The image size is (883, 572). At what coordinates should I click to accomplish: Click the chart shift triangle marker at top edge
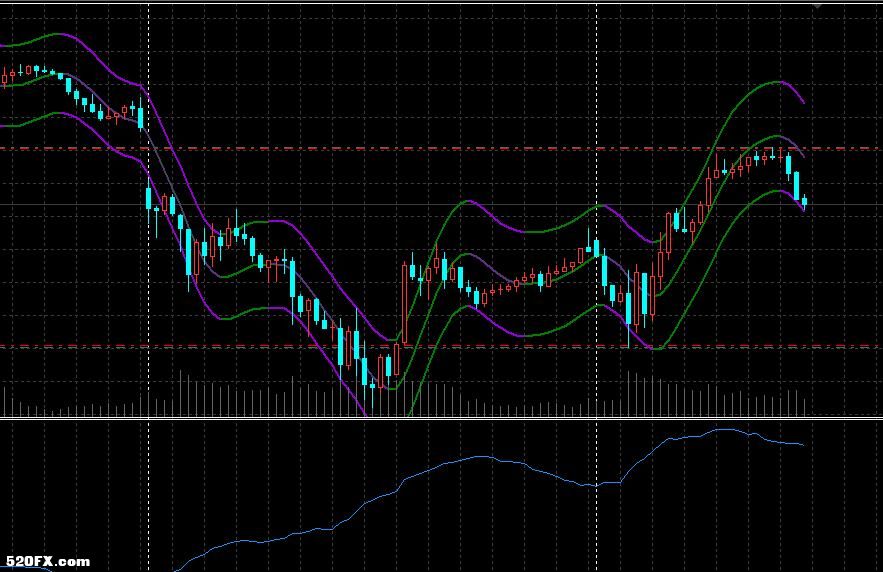(x=817, y=7)
